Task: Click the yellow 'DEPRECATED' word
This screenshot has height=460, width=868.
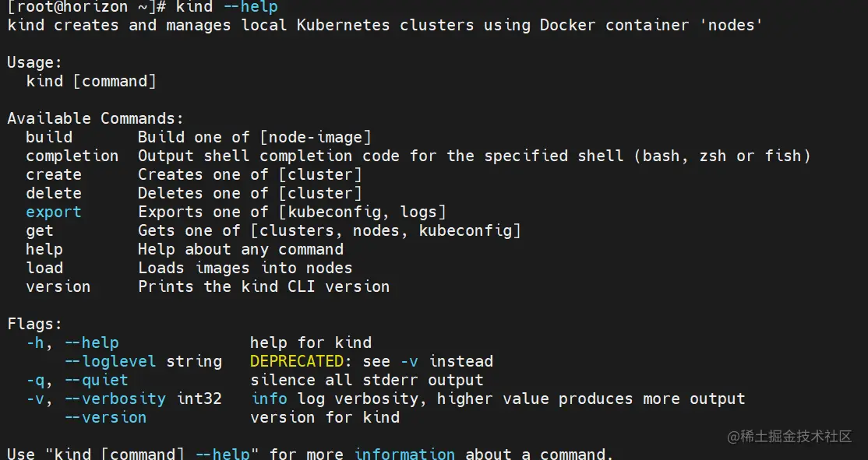Action: pos(297,362)
